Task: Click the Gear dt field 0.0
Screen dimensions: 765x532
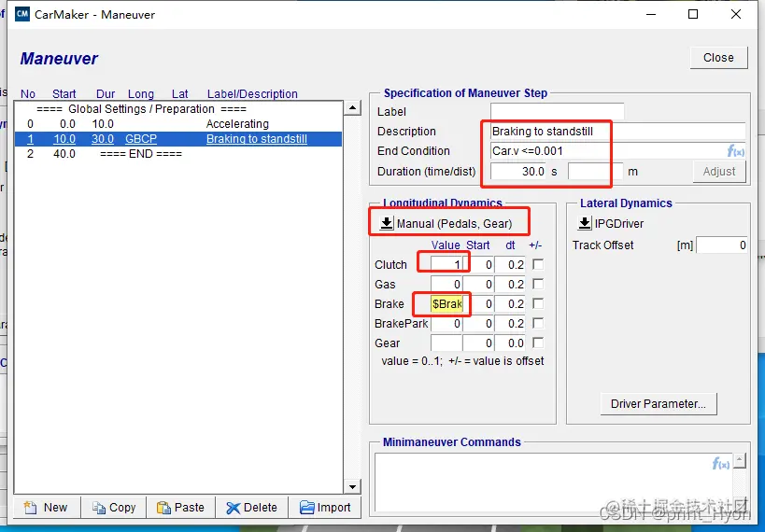Action: (510, 343)
